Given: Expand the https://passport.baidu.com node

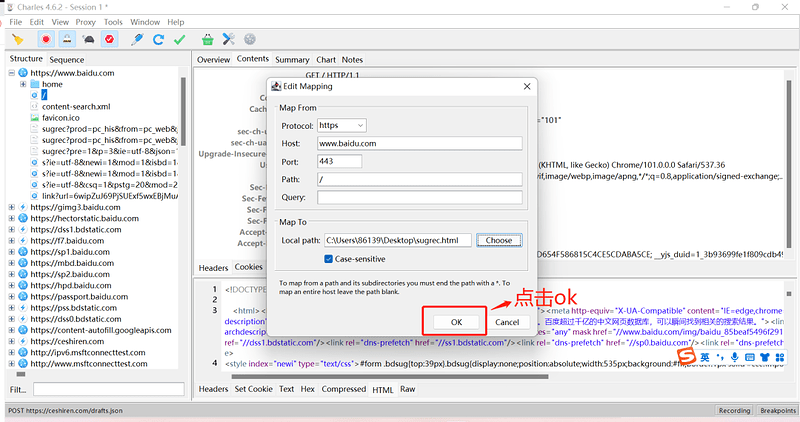Looking at the screenshot, I should 11,296.
